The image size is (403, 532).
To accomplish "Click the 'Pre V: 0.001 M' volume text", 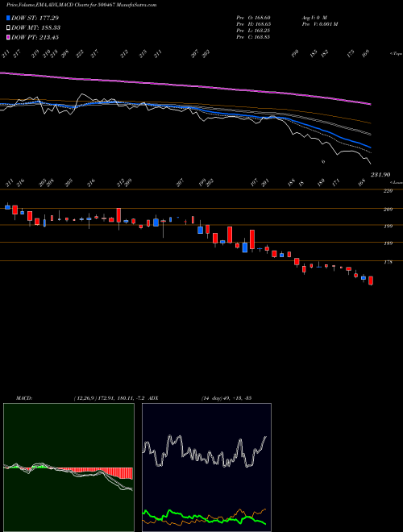I will 319,24.
